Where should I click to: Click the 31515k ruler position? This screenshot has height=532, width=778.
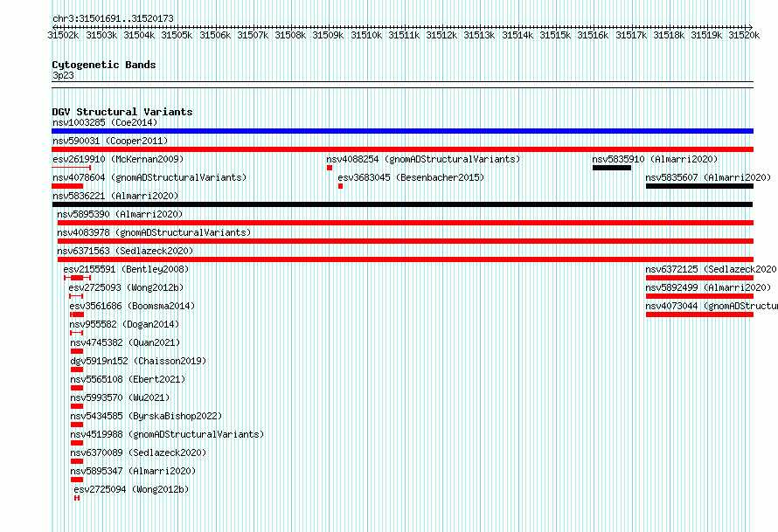[555, 35]
